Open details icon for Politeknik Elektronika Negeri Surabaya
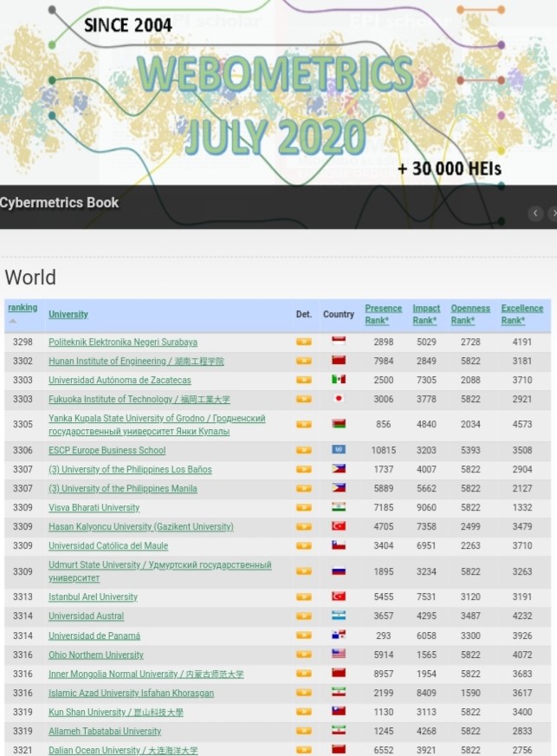This screenshot has width=557, height=756. (x=303, y=342)
